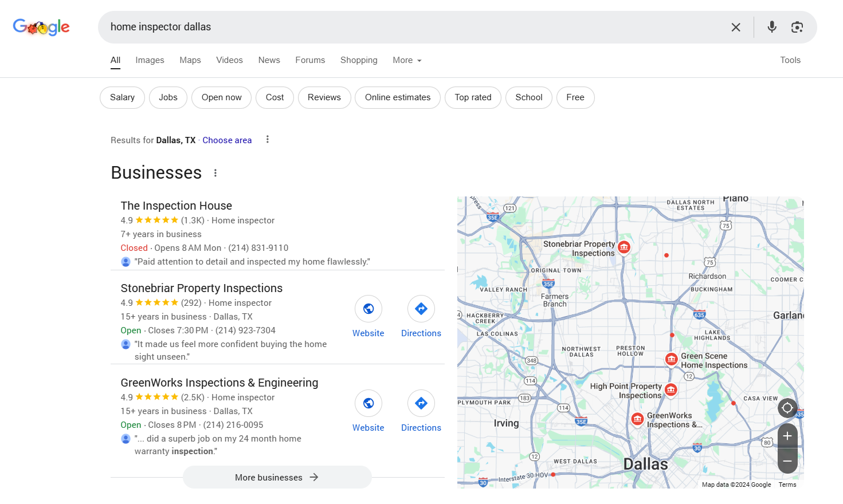Expand the More search categories dropdown
The height and width of the screenshot is (504, 843).
(407, 60)
